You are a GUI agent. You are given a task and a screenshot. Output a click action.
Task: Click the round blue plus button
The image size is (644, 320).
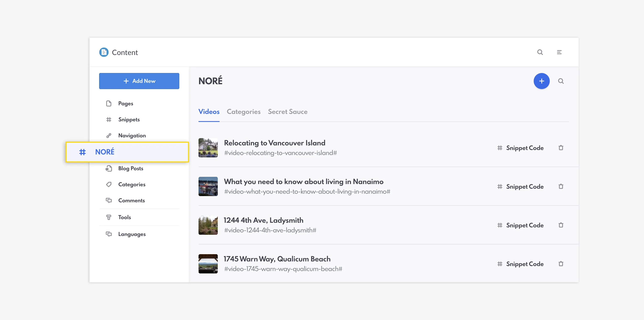[x=542, y=81]
